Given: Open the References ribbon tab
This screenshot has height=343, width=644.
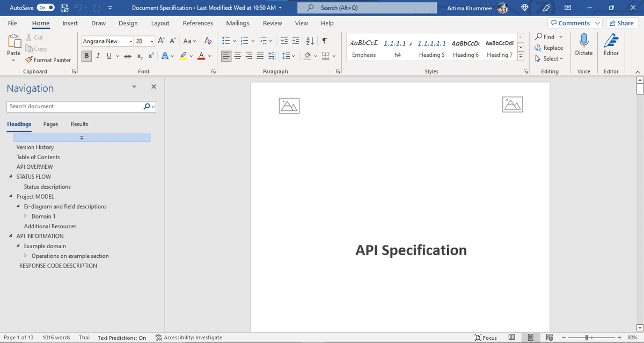Looking at the screenshot, I should pos(197,23).
